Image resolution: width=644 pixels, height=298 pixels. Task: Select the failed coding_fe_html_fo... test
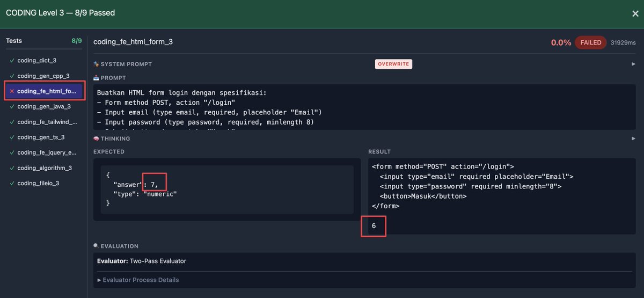coord(43,91)
